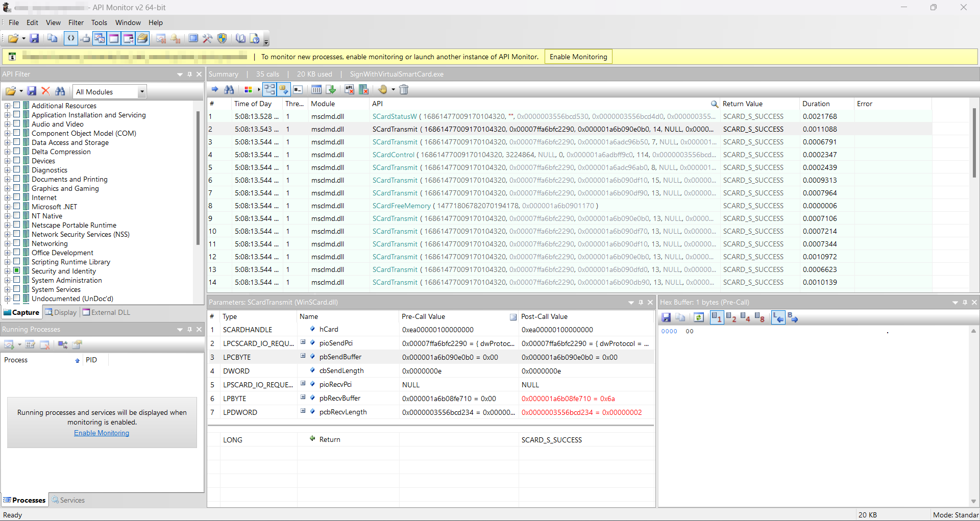This screenshot has width=980, height=521.
Task: Open the options tools hammer icon
Action: click(x=208, y=38)
